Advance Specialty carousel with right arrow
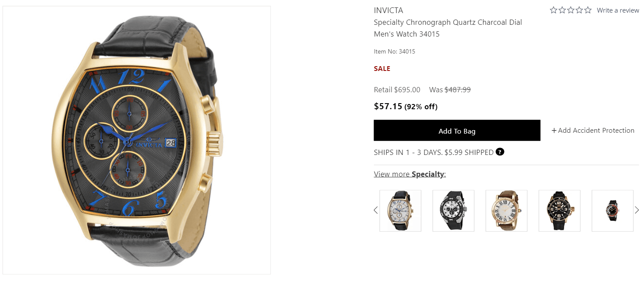The height and width of the screenshot is (282, 644). pyautogui.click(x=637, y=210)
